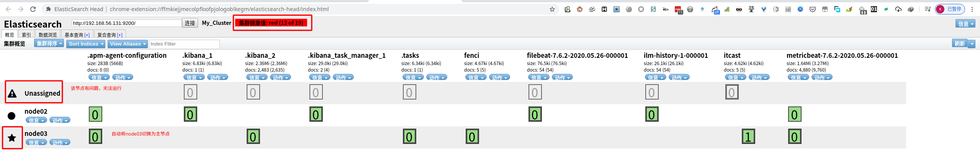Click the black dot icon of node02
Viewport: 980px width, 165px height.
coord(11,116)
